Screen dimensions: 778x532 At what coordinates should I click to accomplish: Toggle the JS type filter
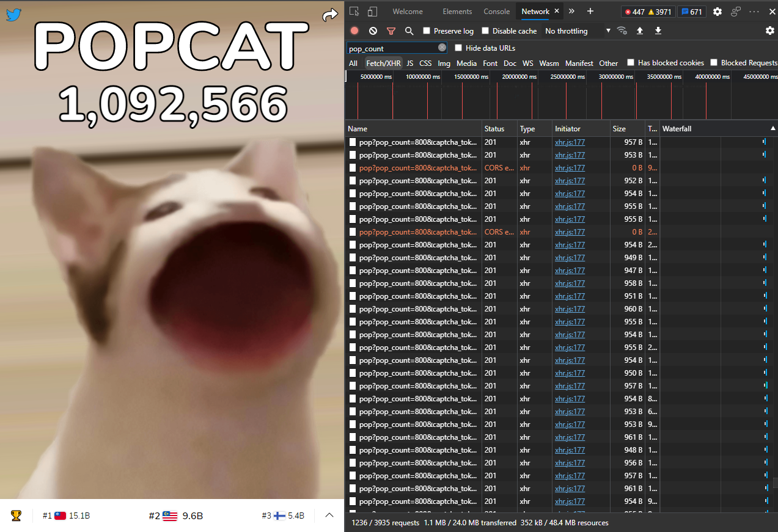coord(409,63)
